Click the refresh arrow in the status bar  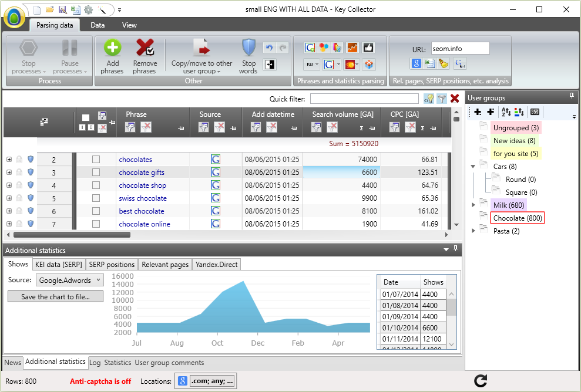(x=481, y=381)
